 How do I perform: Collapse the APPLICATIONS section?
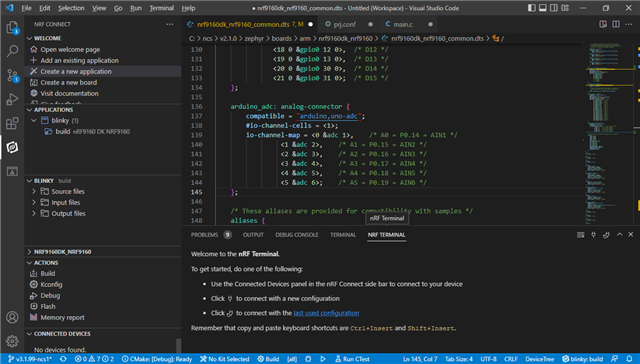[x=29, y=110]
